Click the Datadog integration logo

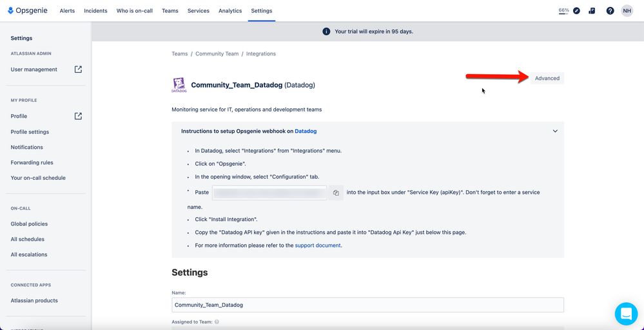[179, 85]
